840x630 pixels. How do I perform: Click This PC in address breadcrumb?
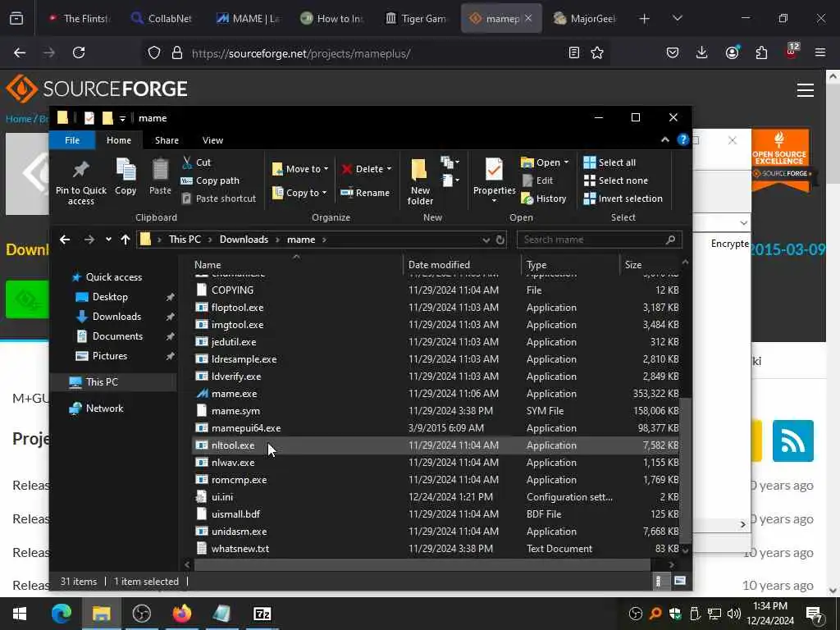185,240
